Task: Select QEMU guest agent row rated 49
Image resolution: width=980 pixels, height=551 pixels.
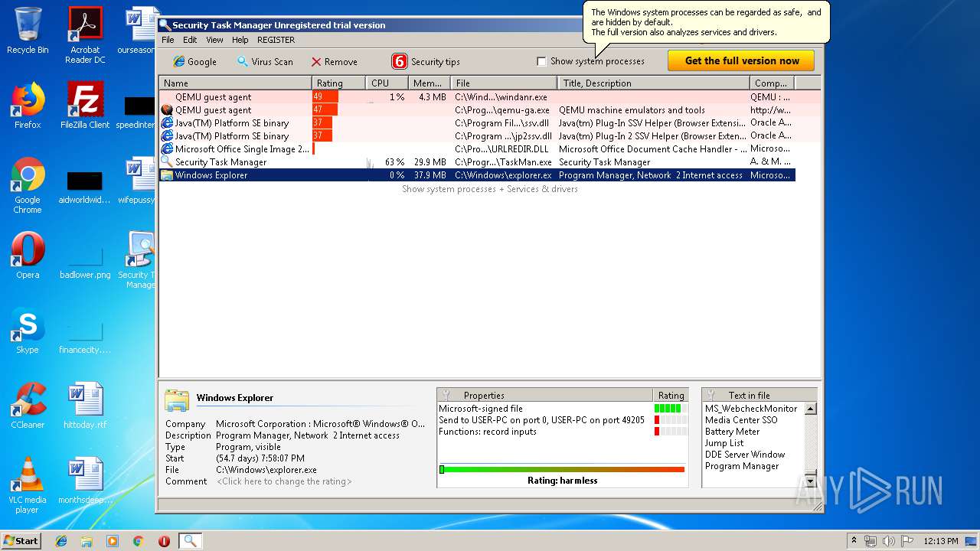Action: [477, 97]
